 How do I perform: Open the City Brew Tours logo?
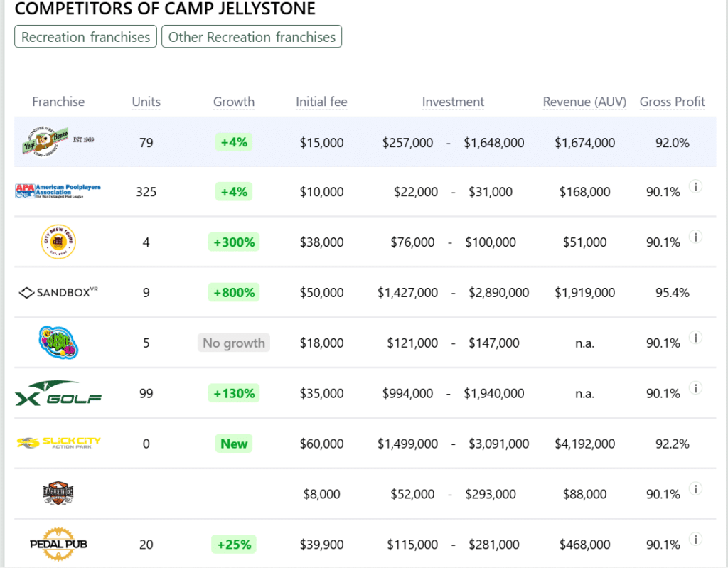[x=58, y=242]
